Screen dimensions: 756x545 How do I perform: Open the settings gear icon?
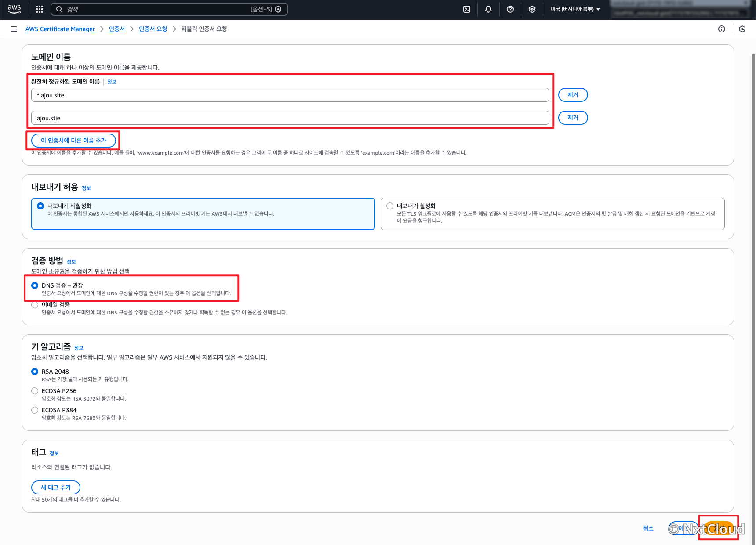pyautogui.click(x=532, y=9)
